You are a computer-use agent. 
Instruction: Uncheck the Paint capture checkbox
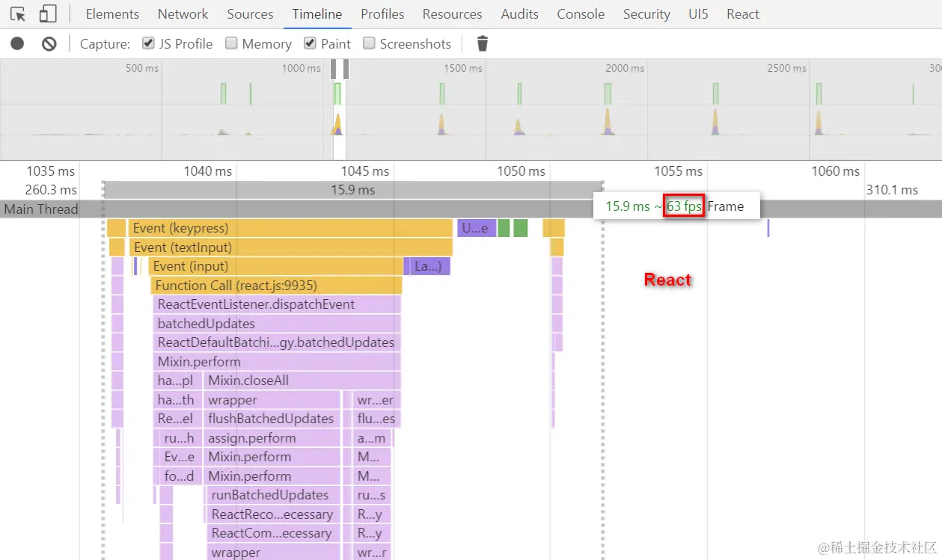pyautogui.click(x=310, y=43)
